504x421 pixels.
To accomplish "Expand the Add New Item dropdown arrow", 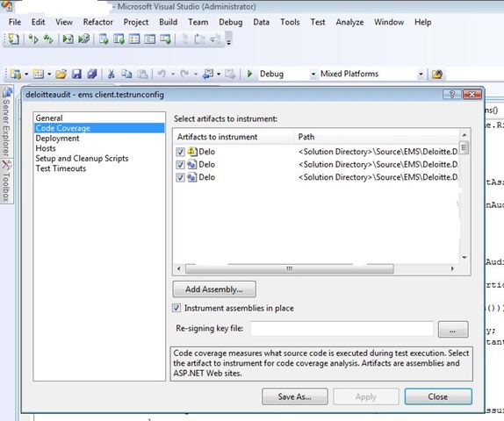I will [49, 75].
